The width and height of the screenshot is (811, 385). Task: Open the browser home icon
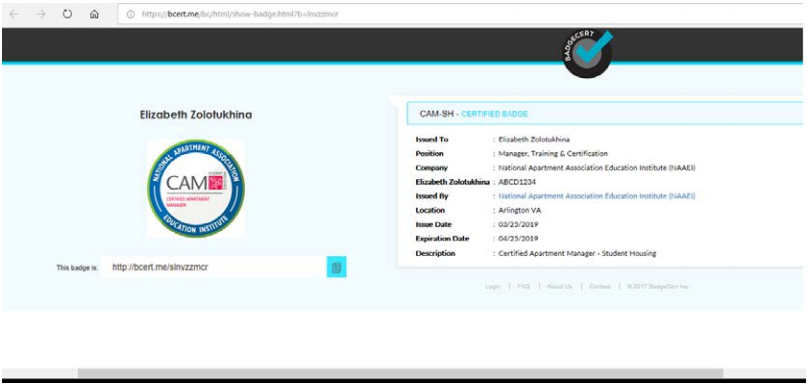point(94,14)
